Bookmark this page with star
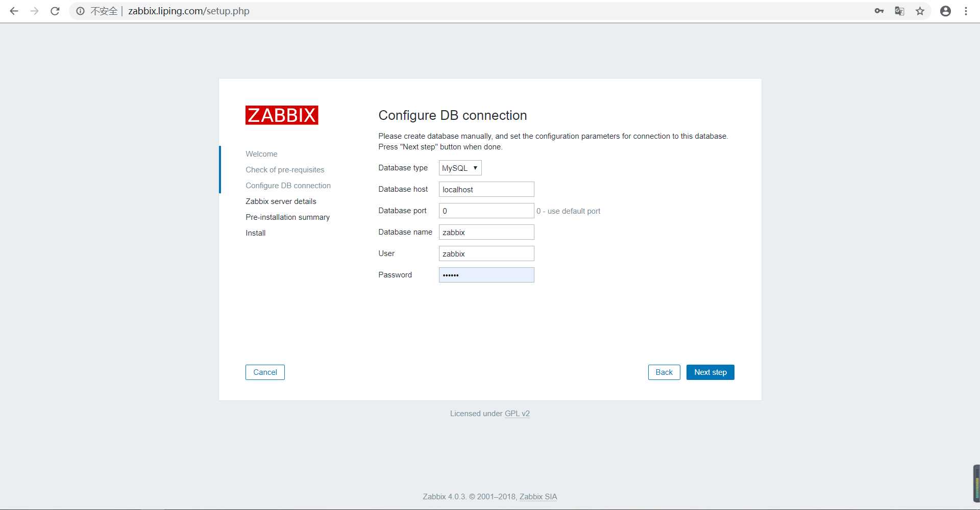The height and width of the screenshot is (510, 980). (x=920, y=11)
